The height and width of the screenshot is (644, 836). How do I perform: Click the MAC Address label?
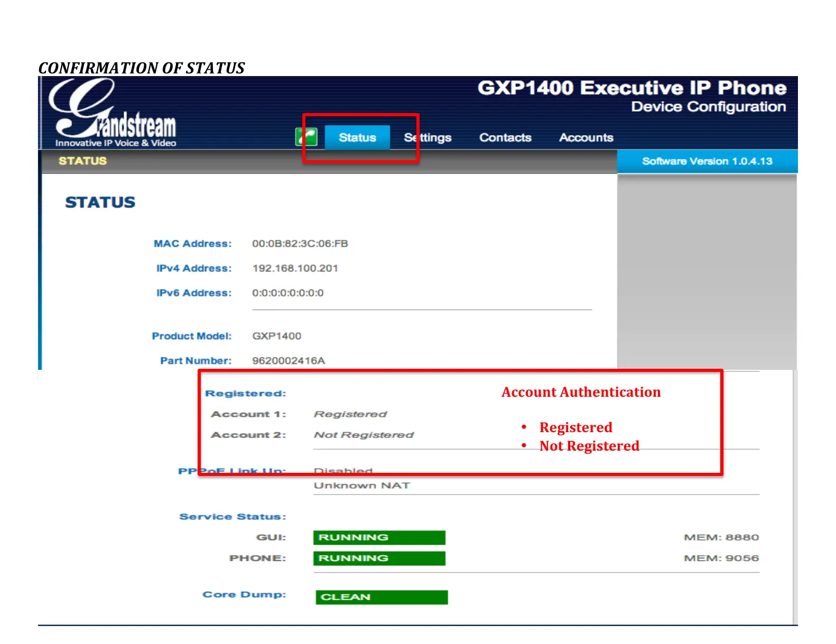(x=193, y=244)
